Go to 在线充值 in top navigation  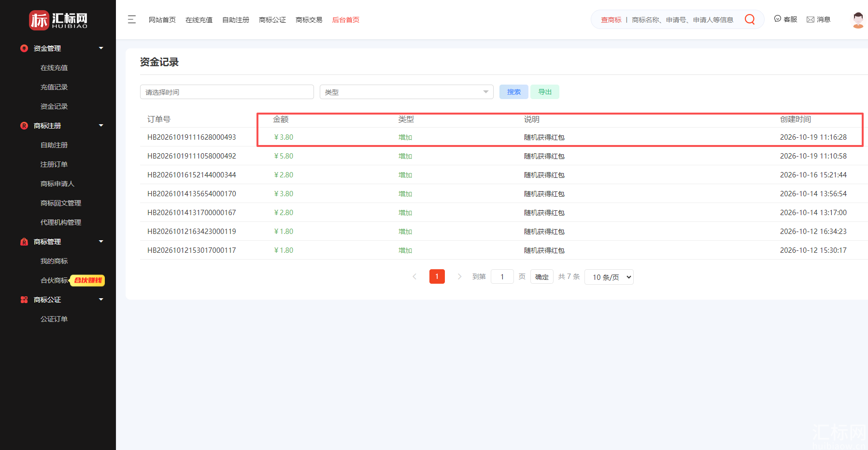tap(199, 20)
